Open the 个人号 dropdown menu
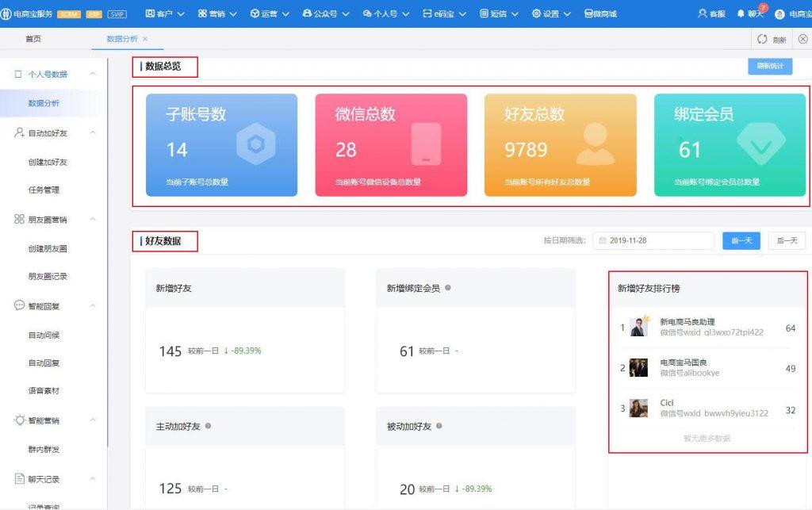The width and height of the screenshot is (812, 510). pos(386,13)
